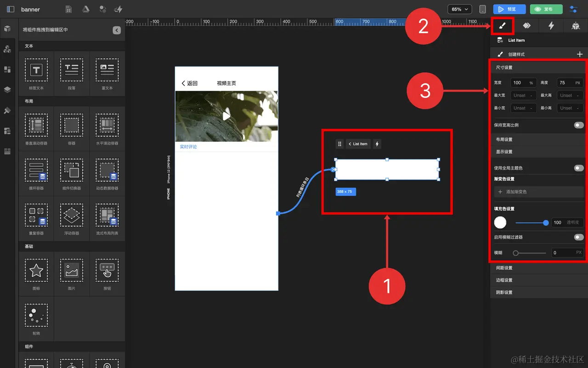Click the phone device preview icon
Image resolution: width=588 pixels, height=368 pixels.
pos(482,9)
